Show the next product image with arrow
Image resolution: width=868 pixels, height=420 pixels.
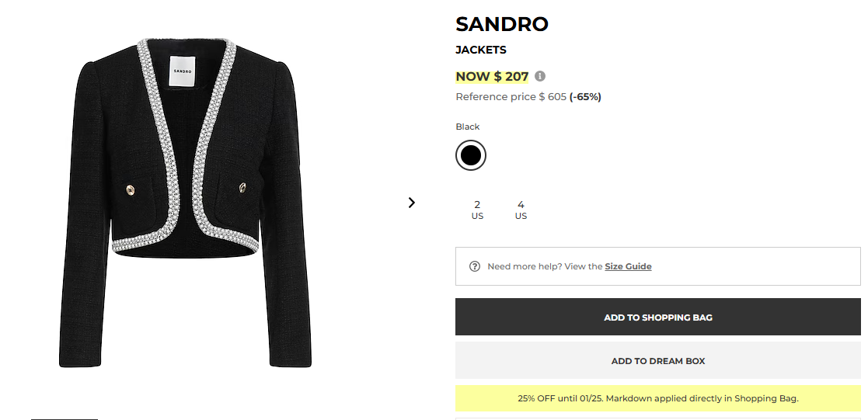tap(412, 203)
